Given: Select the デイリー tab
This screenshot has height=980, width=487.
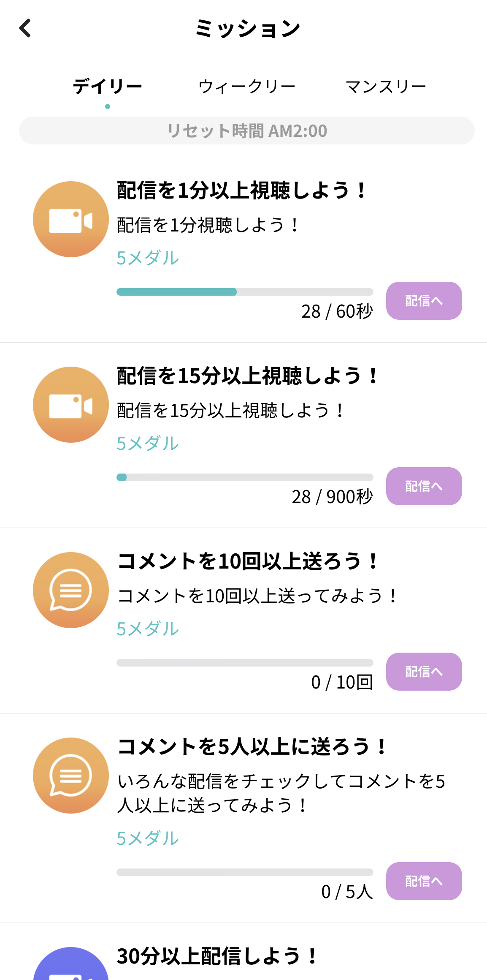Looking at the screenshot, I should [x=108, y=87].
